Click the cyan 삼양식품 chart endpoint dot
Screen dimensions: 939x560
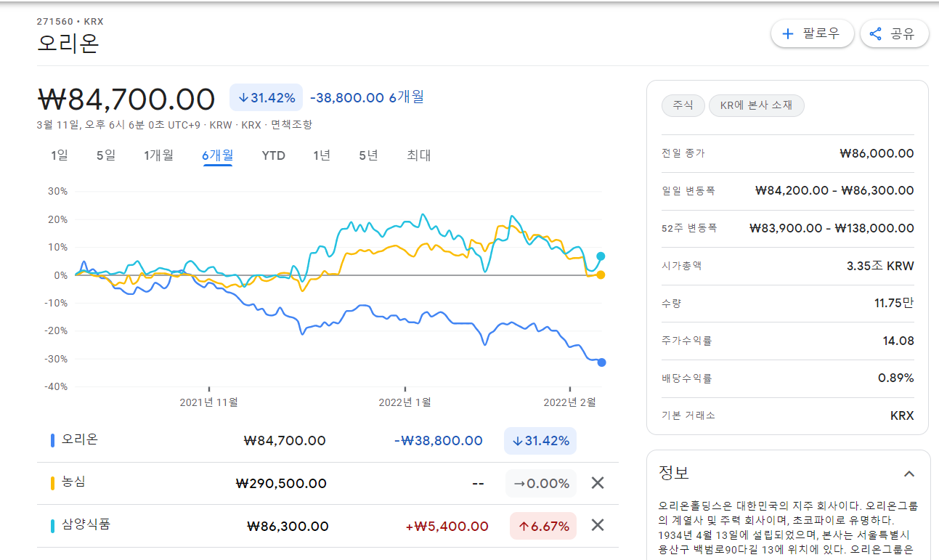(601, 256)
